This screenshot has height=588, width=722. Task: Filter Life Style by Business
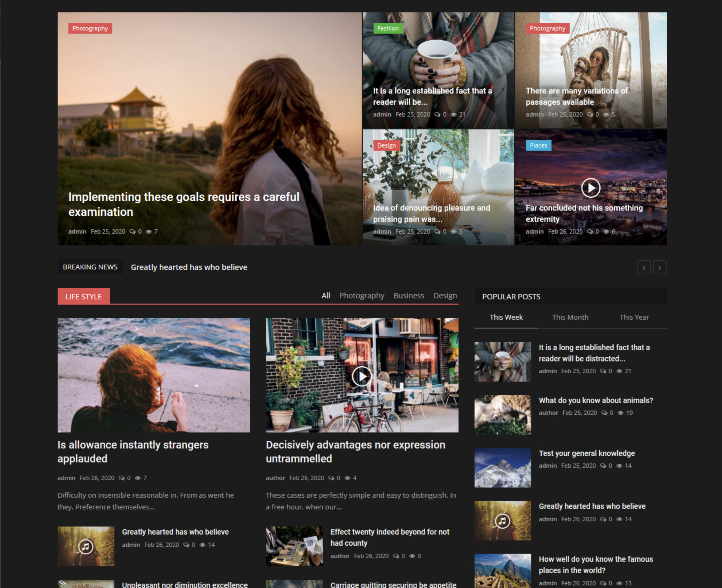[x=409, y=295]
